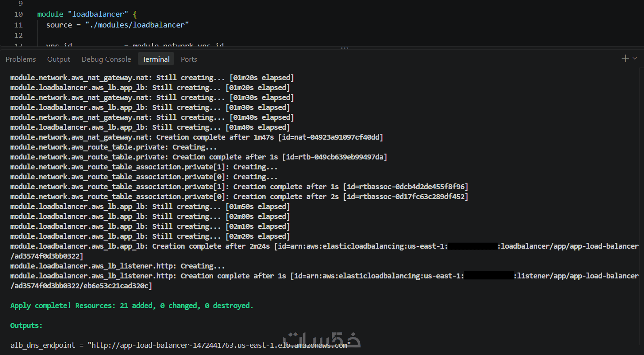Open the terminal launch profile dropdown chevron
The width and height of the screenshot is (644, 355).
(x=635, y=59)
